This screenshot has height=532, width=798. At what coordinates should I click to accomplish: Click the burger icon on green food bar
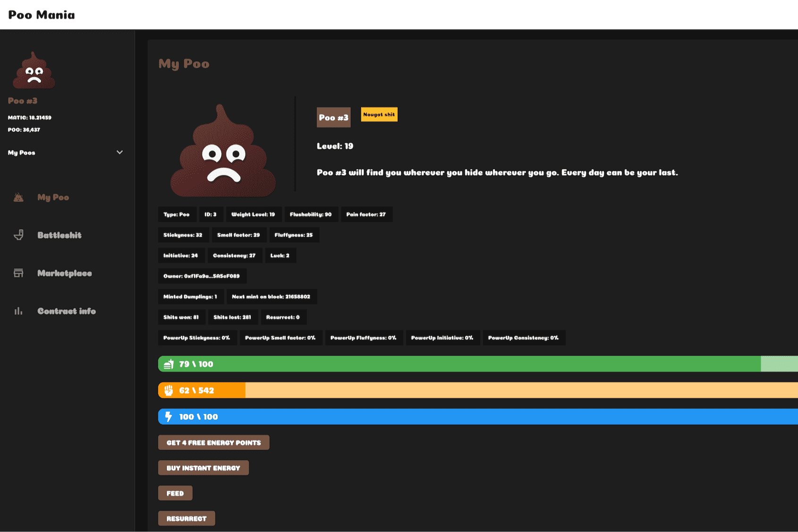(169, 364)
